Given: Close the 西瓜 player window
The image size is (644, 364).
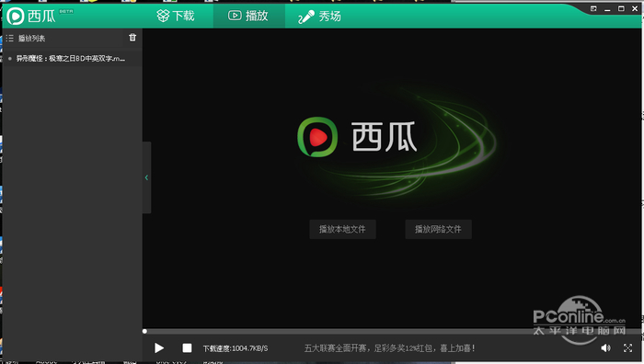Looking at the screenshot, I should point(635,8).
